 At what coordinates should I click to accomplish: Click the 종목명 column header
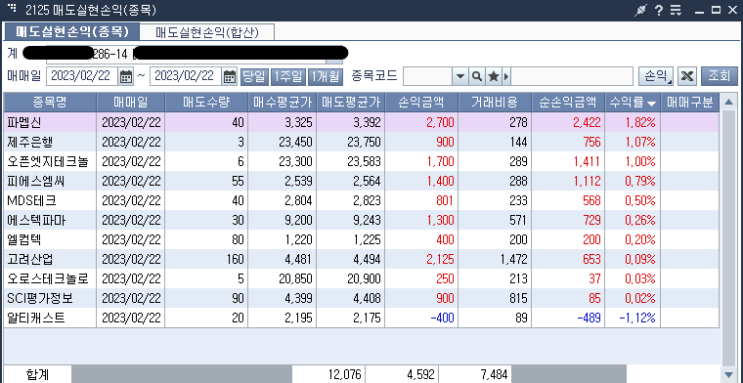[x=50, y=102]
